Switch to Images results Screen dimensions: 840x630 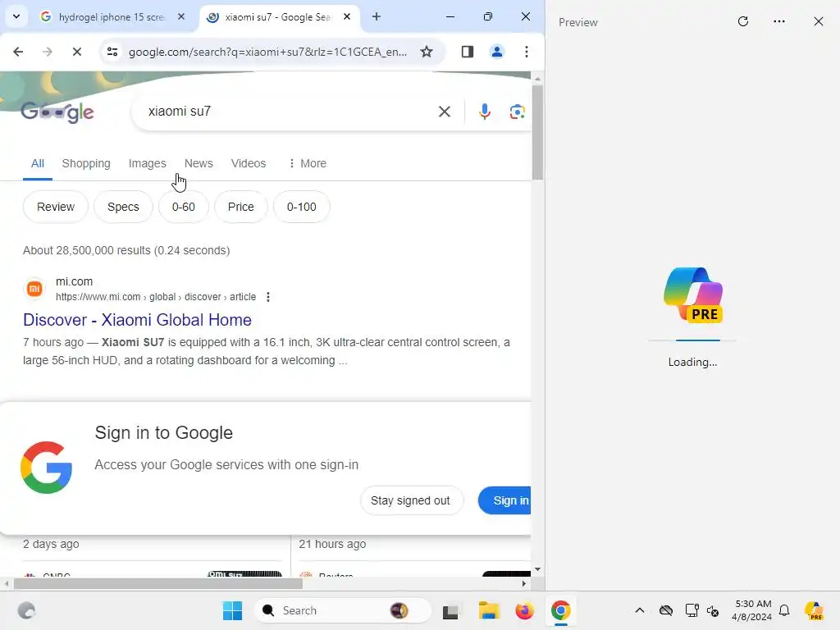(x=148, y=163)
